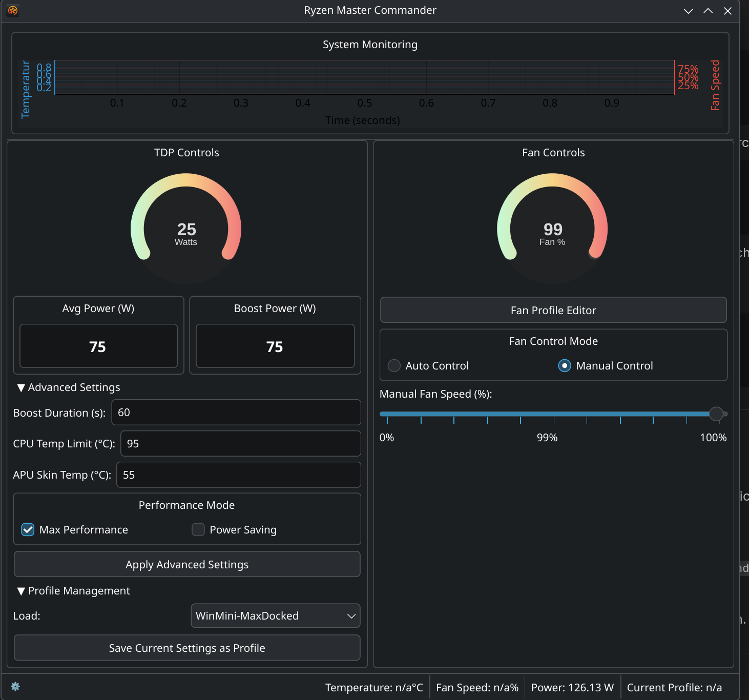The width and height of the screenshot is (749, 700).
Task: Collapse the Profile Management section
Action: click(74, 591)
